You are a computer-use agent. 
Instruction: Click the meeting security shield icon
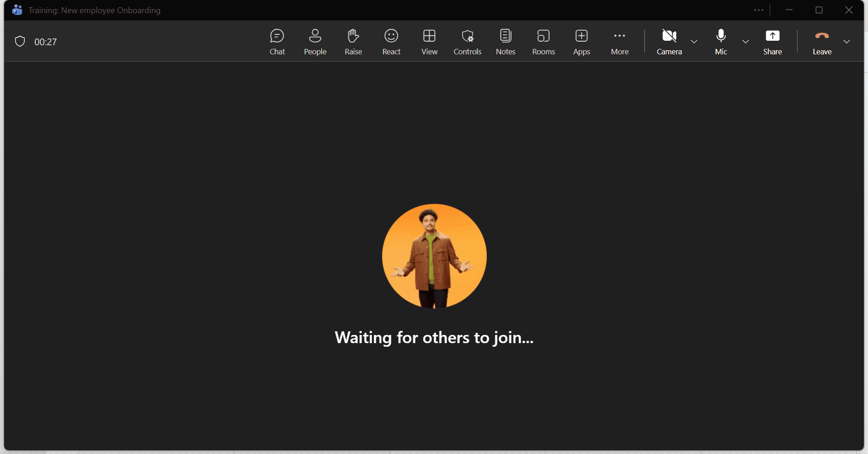19,41
